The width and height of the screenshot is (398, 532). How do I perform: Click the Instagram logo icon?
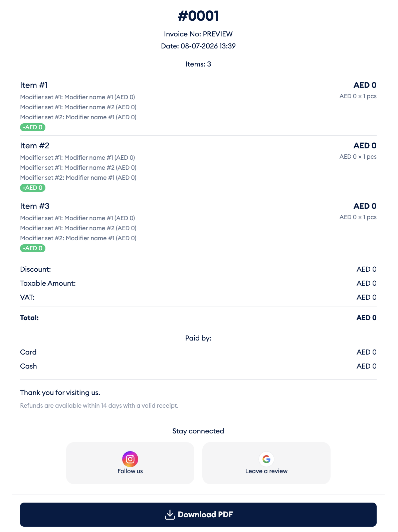(x=130, y=459)
